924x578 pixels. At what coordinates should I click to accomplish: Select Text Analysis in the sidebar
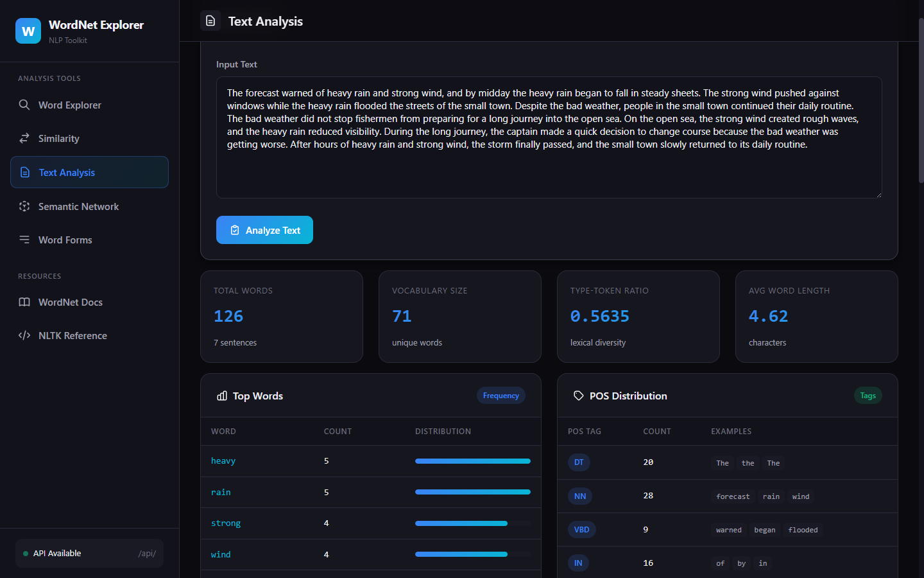coord(89,172)
